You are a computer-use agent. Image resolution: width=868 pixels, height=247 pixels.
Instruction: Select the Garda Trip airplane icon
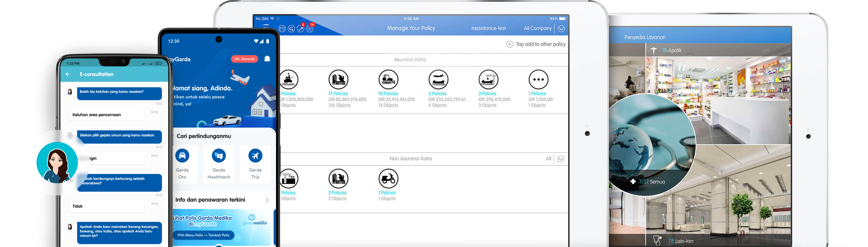[255, 156]
